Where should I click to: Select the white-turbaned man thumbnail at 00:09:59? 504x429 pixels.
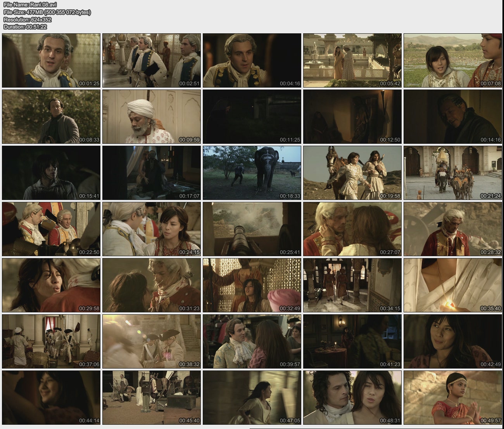click(x=152, y=117)
